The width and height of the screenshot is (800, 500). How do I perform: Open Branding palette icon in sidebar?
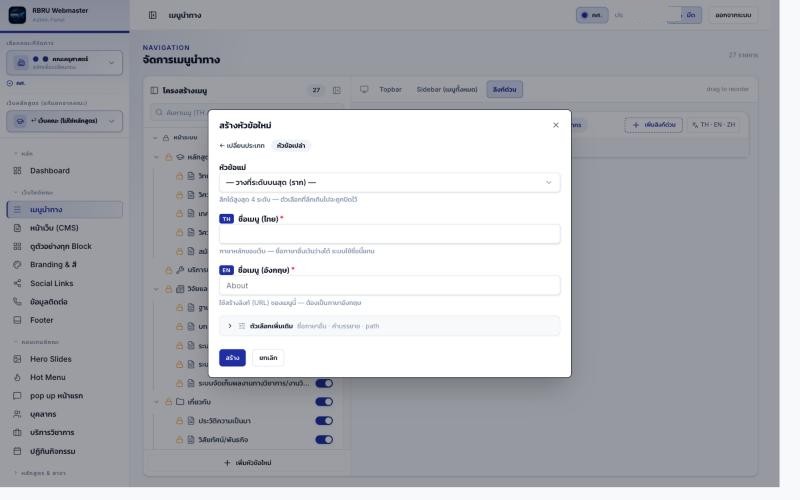point(17,265)
